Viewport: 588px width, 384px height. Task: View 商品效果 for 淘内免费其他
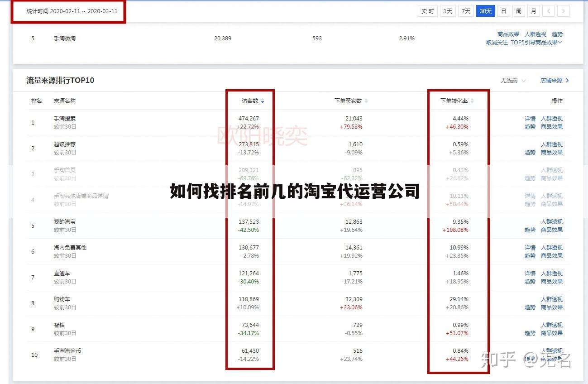click(x=552, y=256)
